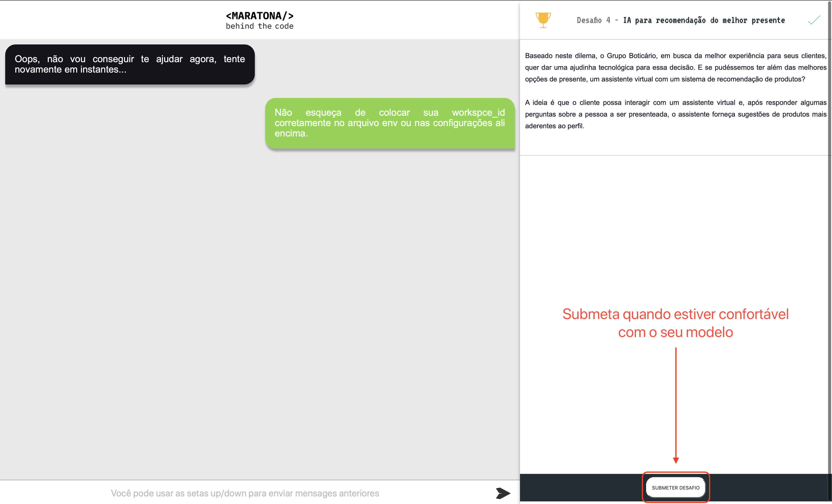This screenshot has height=504, width=832.
Task: Click the SUBMETER DESAFIO button
Action: pos(676,488)
